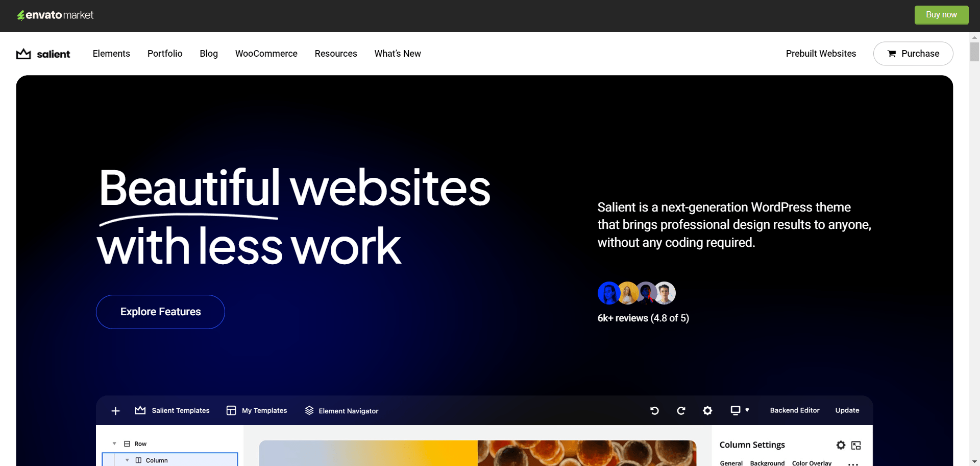Click the undo arrow icon
The height and width of the screenshot is (466, 980).
click(654, 410)
